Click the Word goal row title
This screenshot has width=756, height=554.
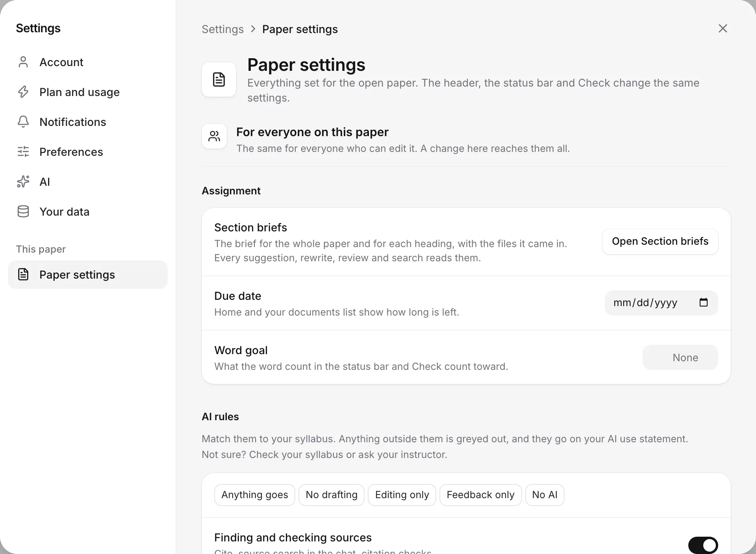coord(241,350)
